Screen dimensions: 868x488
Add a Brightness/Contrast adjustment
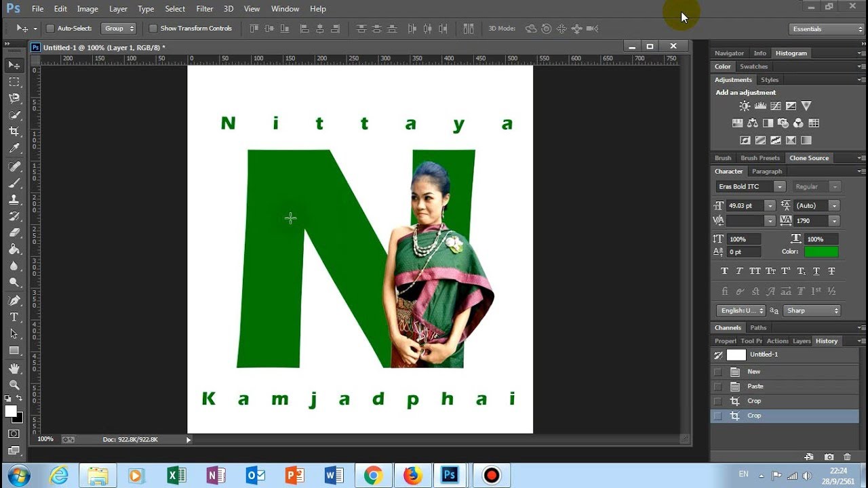[745, 106]
